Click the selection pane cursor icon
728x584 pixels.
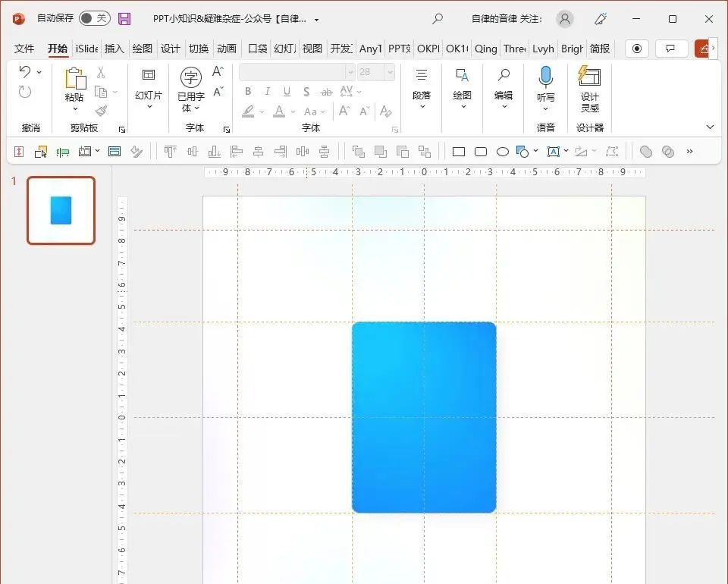(40, 152)
